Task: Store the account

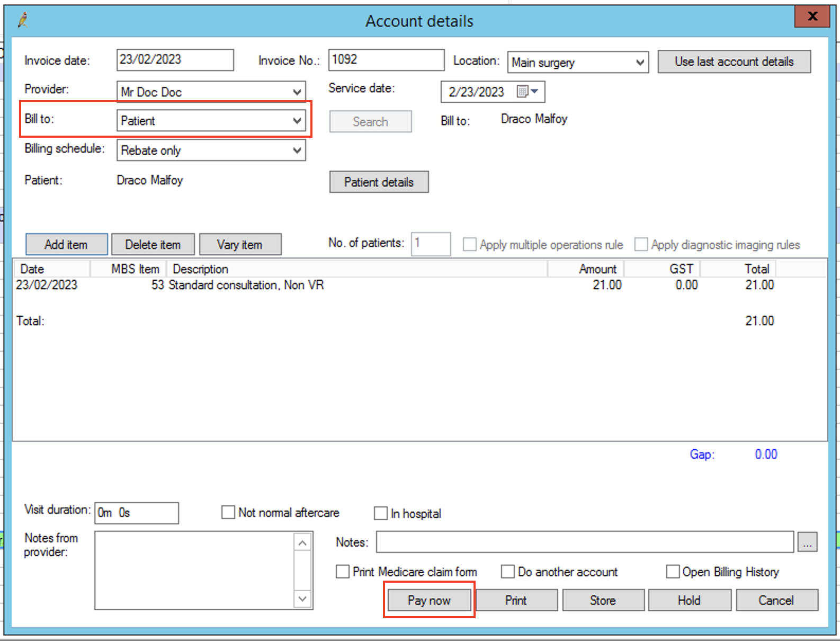Action: 603,600
